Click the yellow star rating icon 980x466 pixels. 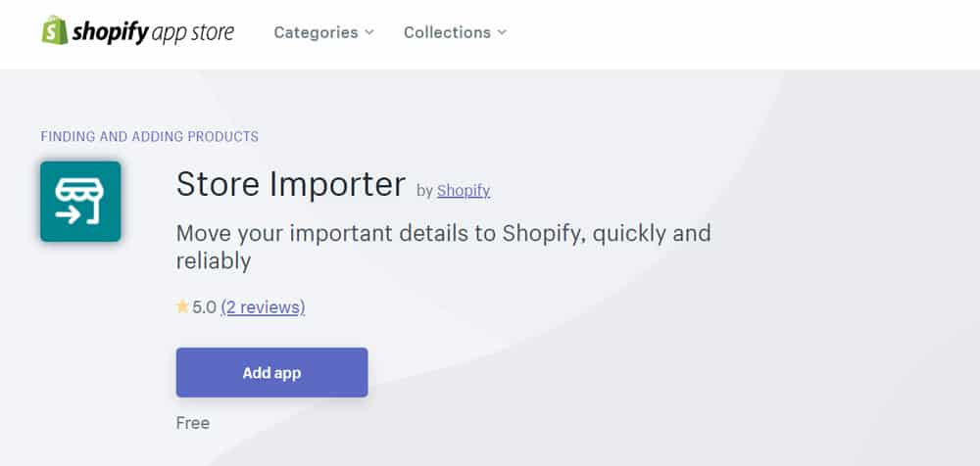coord(182,306)
